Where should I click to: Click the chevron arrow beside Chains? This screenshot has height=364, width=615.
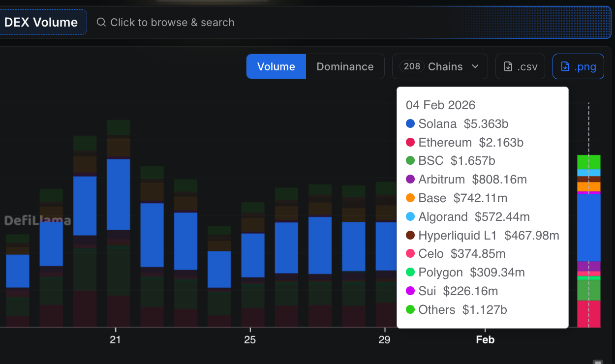(x=475, y=66)
